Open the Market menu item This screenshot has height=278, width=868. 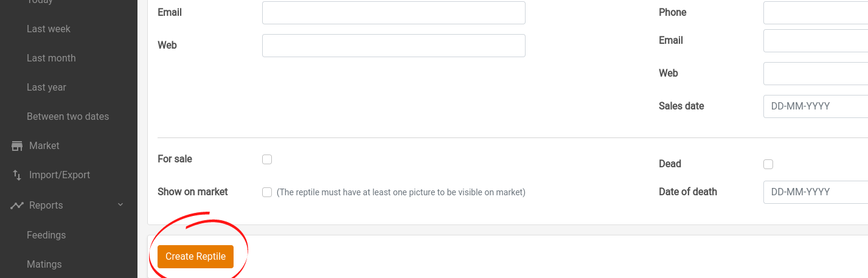(x=44, y=146)
